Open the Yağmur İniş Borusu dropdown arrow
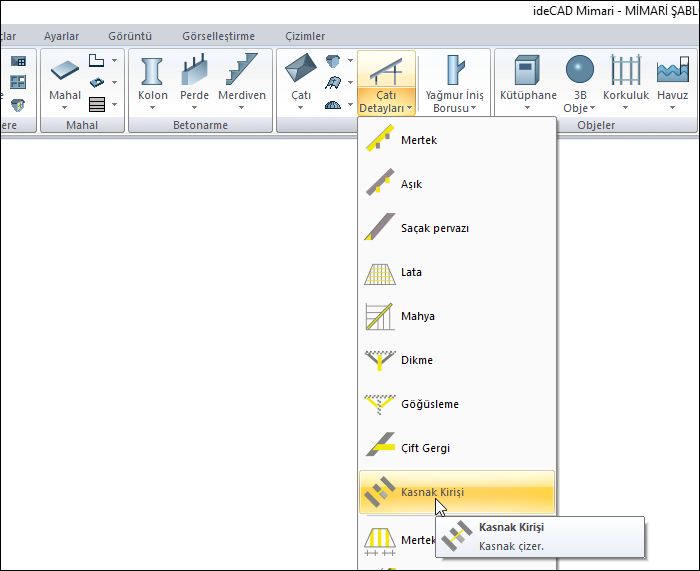The width and height of the screenshot is (700, 571). [473, 108]
